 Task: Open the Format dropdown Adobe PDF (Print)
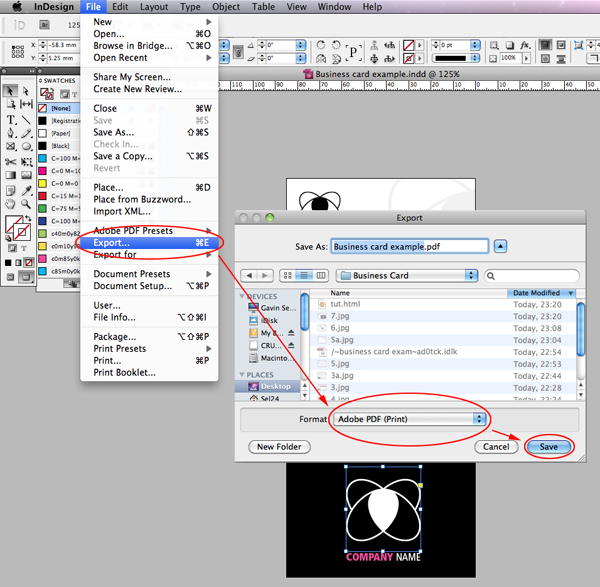click(x=409, y=419)
